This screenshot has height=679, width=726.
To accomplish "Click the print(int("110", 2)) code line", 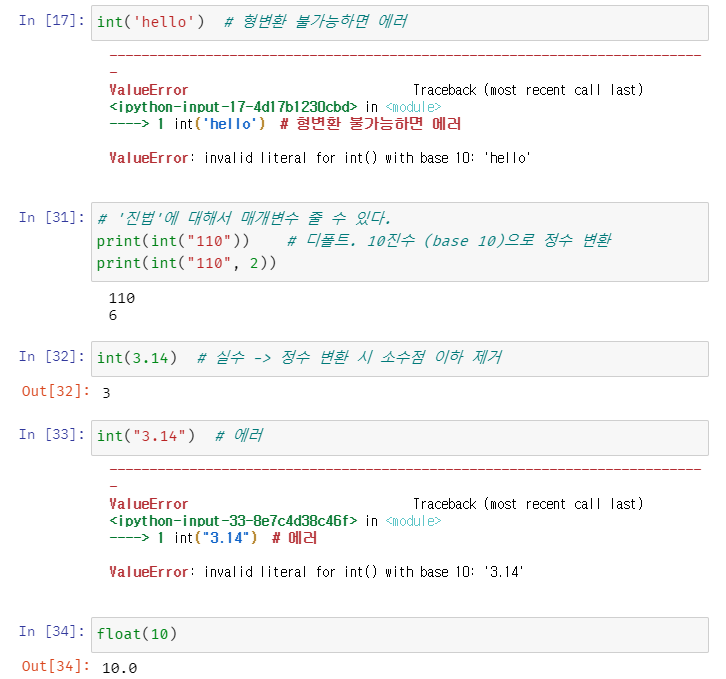I will tap(186, 263).
